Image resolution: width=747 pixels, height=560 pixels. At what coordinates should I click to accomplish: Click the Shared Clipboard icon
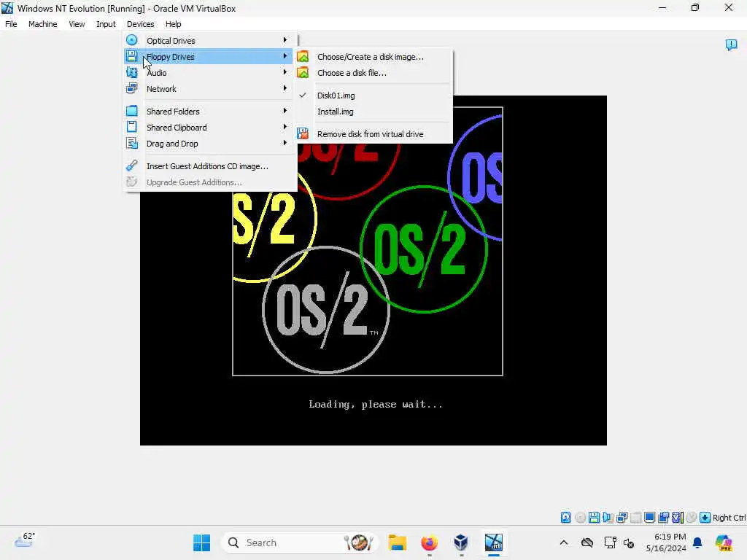point(132,127)
